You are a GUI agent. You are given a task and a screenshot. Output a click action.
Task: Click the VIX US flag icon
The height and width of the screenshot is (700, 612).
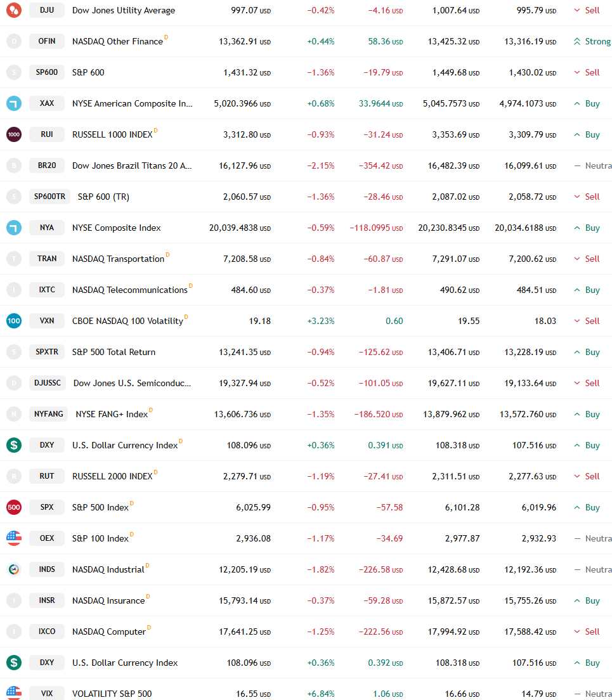(14, 693)
